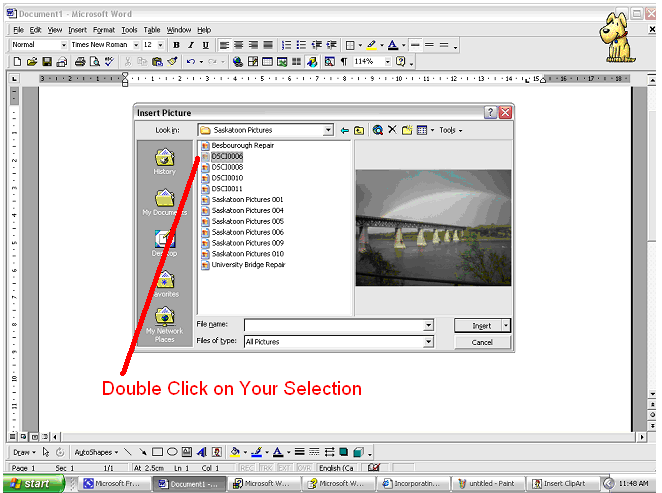Expand the Look in folder dropdown
Screen dimensions: 662x493
328,130
